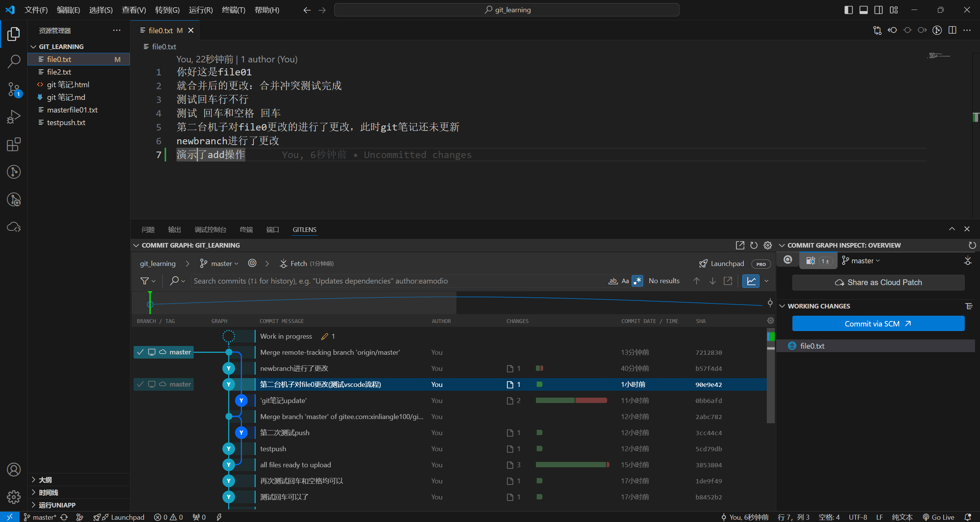The width and height of the screenshot is (980, 522).
Task: Open file0.txt in Working Changes list
Action: point(876,346)
